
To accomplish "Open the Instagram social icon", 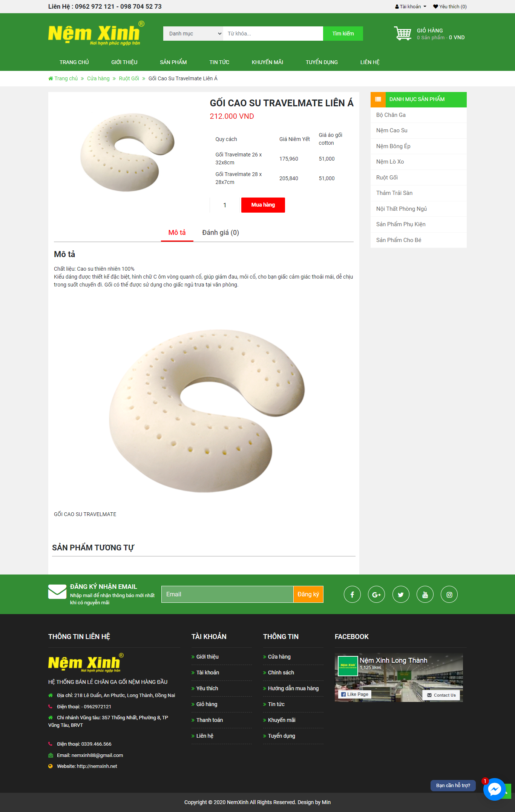I will click(x=449, y=594).
